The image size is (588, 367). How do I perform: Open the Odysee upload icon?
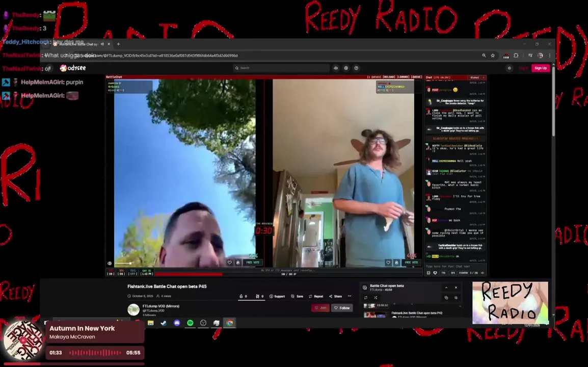pos(336,68)
